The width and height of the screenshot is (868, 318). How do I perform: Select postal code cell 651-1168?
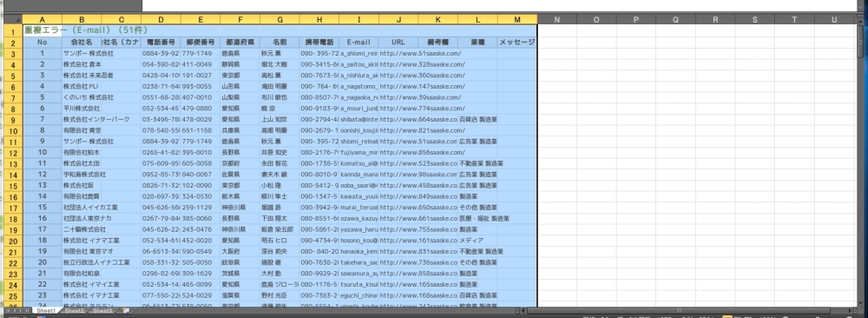point(201,130)
